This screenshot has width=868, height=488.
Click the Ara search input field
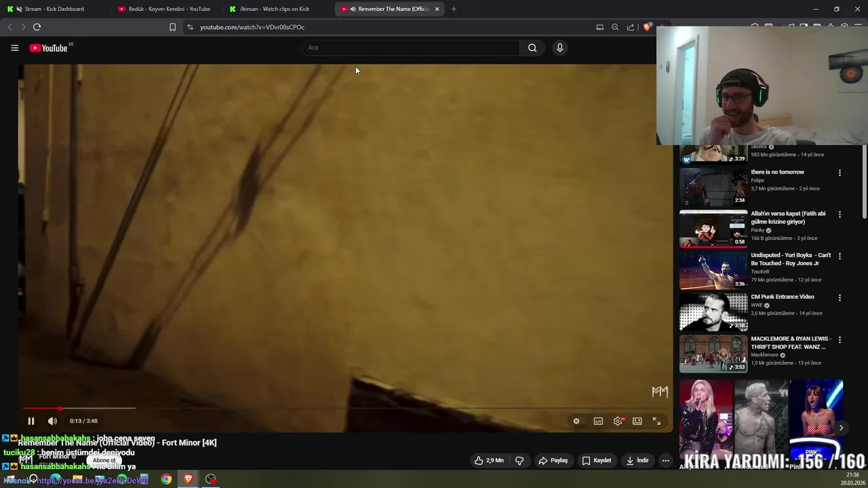410,47
